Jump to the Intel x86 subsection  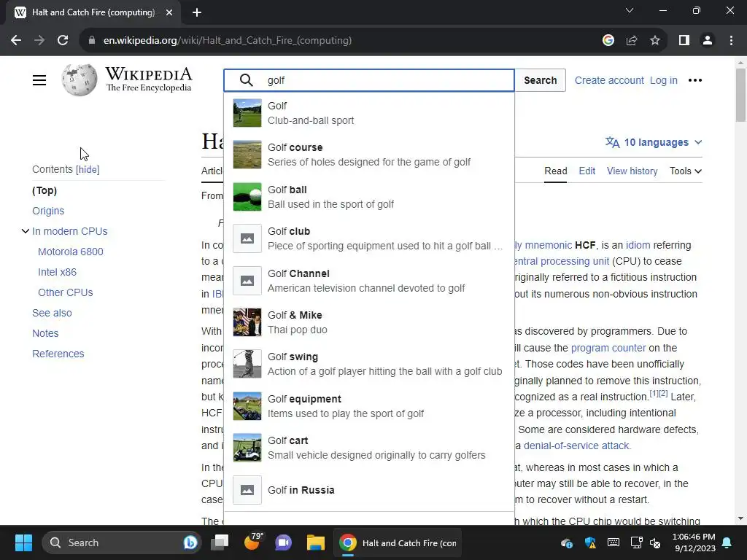coord(57,272)
